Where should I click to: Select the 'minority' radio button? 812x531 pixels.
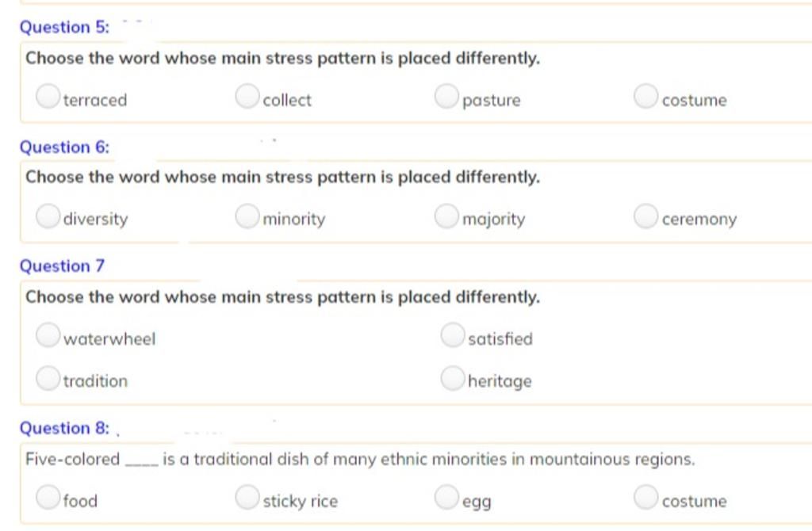(247, 216)
